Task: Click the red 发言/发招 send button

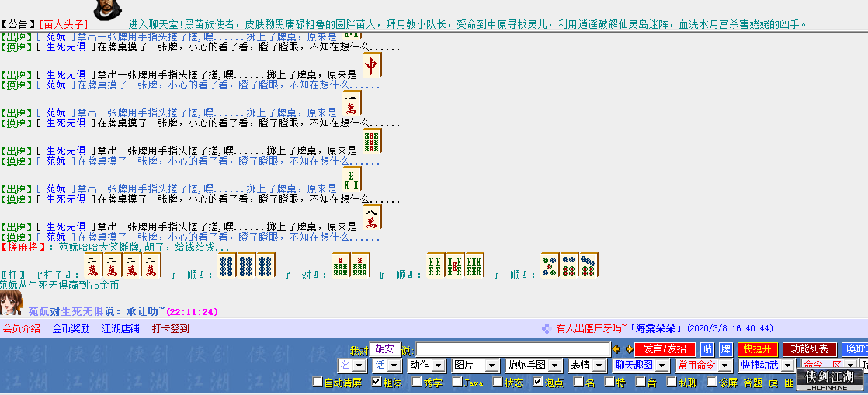Action: (x=665, y=349)
